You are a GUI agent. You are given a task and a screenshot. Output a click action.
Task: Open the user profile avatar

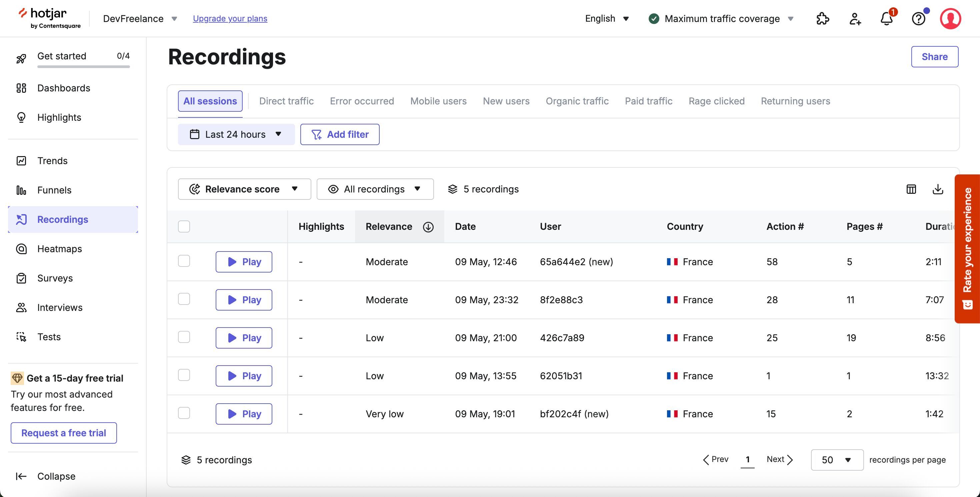pos(950,19)
